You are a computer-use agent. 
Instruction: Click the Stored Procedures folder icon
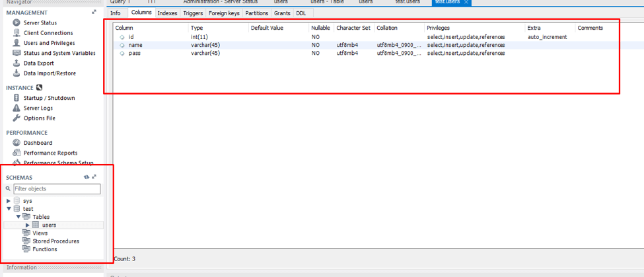tap(26, 241)
